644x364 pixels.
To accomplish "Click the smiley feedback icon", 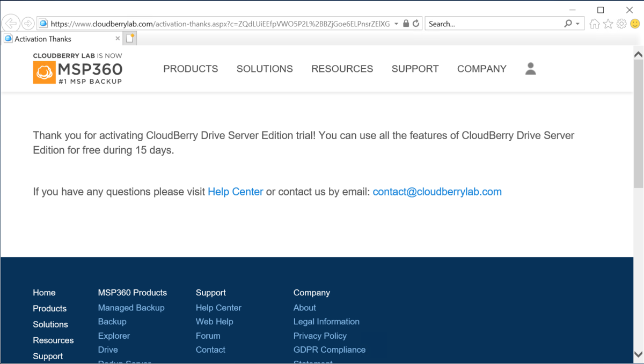I will coord(635,24).
